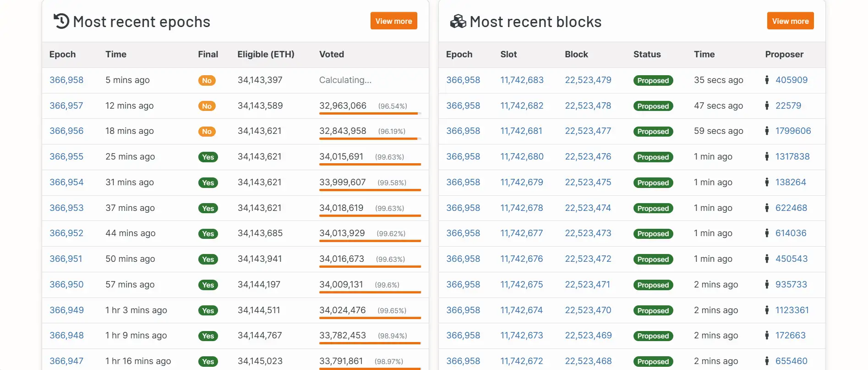The width and height of the screenshot is (868, 370).
Task: Click the person icon next to proposer 172663
Action: tap(767, 335)
